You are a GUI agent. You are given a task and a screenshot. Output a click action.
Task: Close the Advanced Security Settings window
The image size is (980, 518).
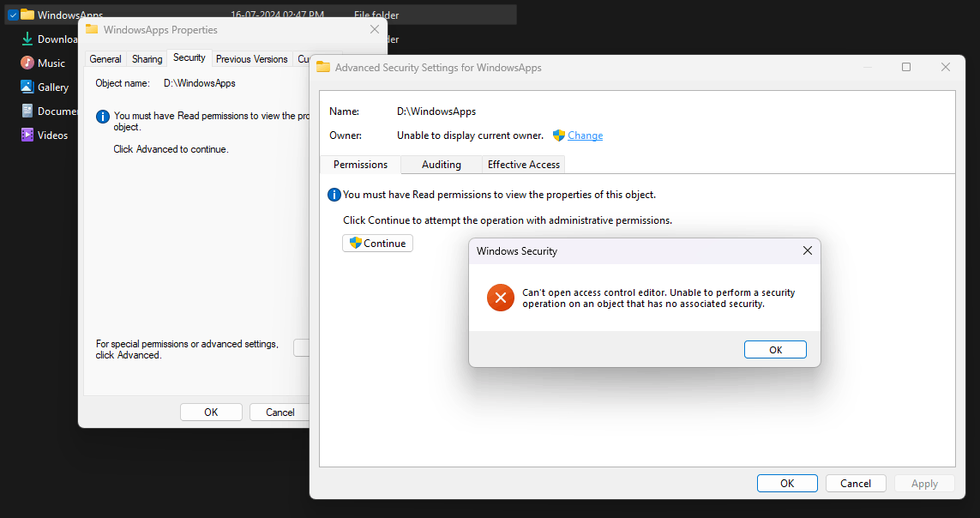pyautogui.click(x=946, y=67)
